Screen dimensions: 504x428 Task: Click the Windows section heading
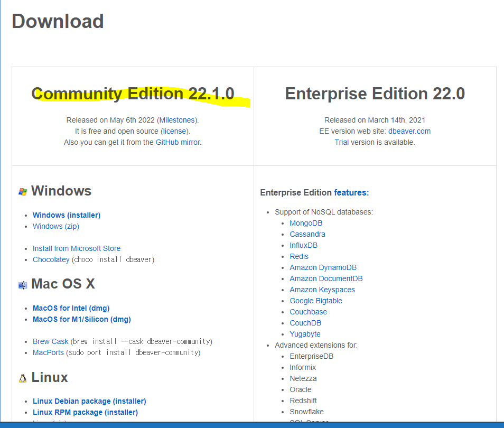tap(61, 191)
